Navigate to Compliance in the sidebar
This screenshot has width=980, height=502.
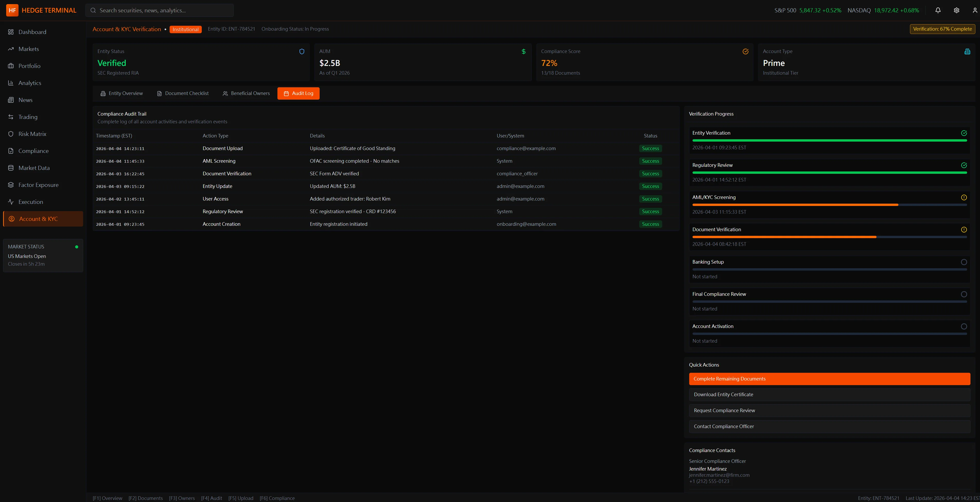(x=33, y=151)
